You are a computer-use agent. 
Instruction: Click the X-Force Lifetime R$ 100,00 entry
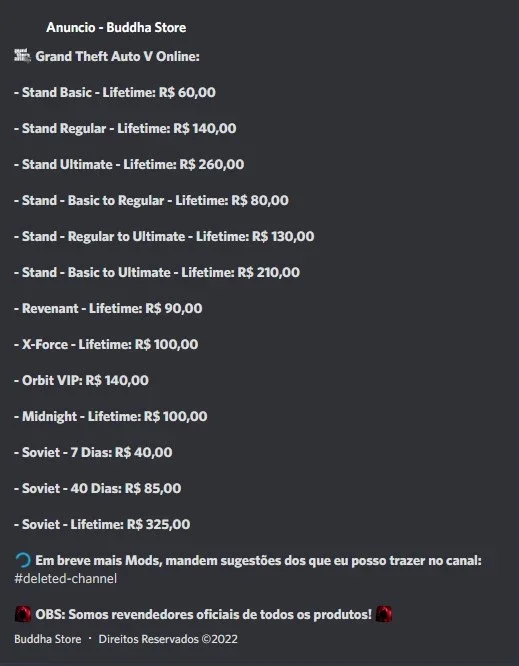click(x=106, y=344)
